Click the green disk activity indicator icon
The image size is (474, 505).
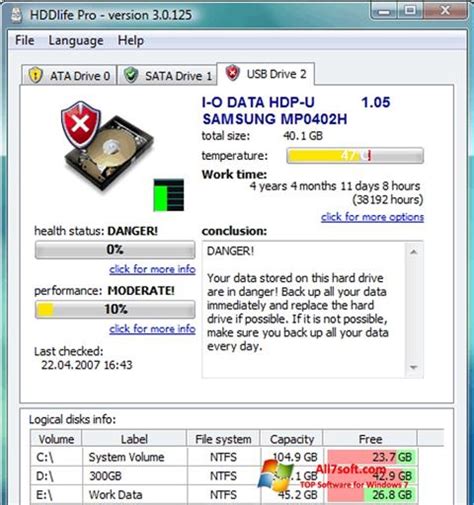(169, 195)
